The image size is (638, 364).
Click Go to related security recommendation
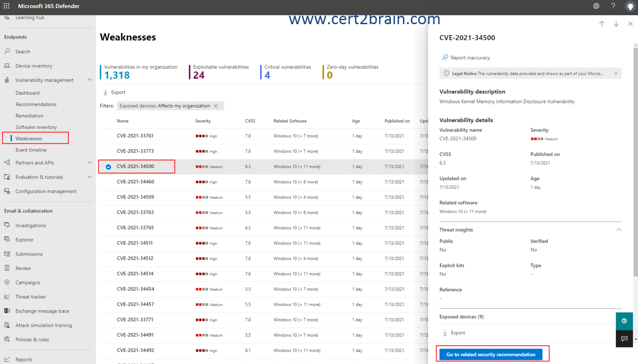click(x=491, y=354)
